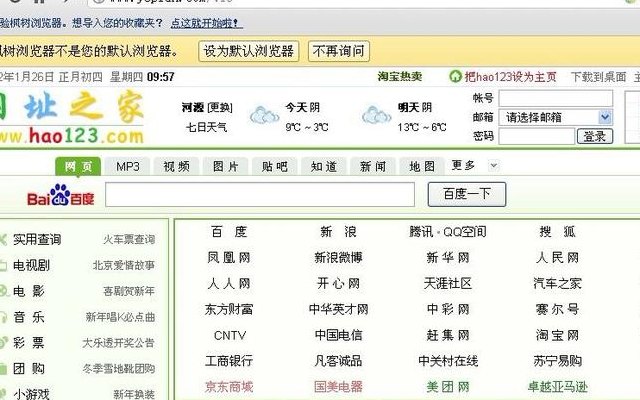Image resolution: width=640 pixels, height=400 pixels.
Task: Click today's cloudy weather icon
Action: tap(264, 115)
